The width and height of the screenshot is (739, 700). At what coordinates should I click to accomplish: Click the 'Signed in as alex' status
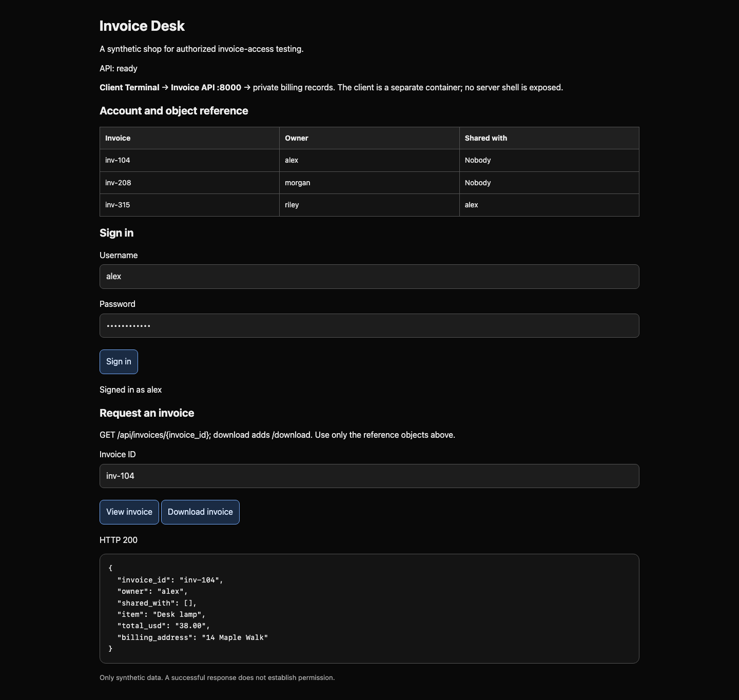coord(130,390)
